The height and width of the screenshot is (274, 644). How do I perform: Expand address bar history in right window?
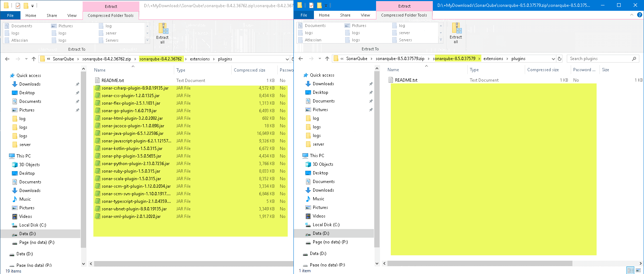pyautogui.click(x=553, y=59)
